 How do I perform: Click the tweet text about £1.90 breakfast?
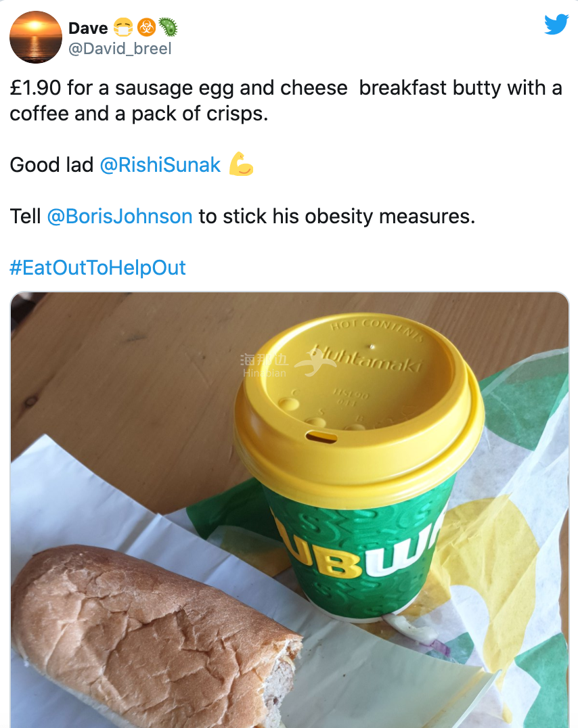click(x=286, y=101)
